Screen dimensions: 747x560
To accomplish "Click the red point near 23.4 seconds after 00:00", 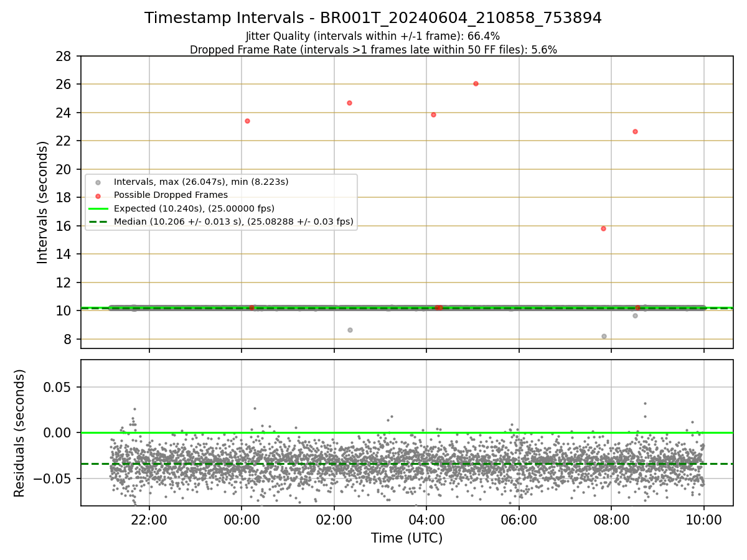I will 247,121.
